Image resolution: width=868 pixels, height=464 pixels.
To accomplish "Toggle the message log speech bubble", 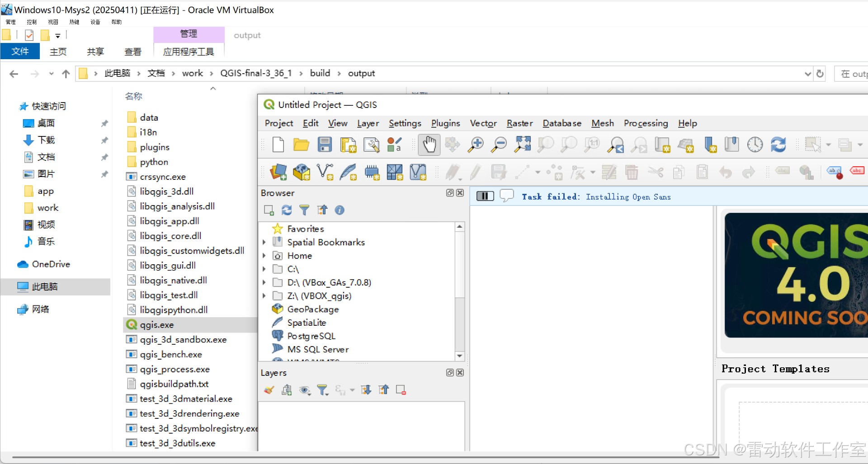I will click(x=507, y=196).
